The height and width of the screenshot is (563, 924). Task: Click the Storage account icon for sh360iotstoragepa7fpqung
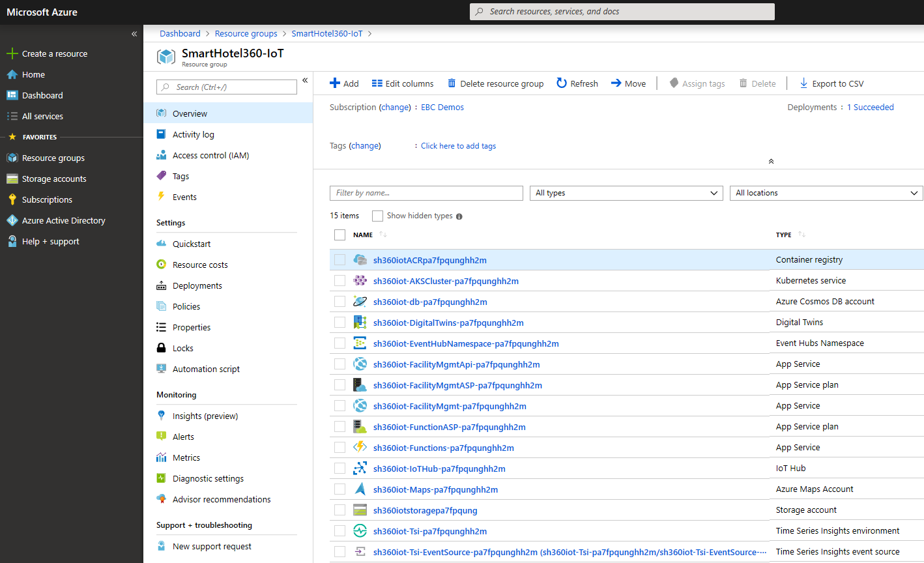tap(360, 510)
